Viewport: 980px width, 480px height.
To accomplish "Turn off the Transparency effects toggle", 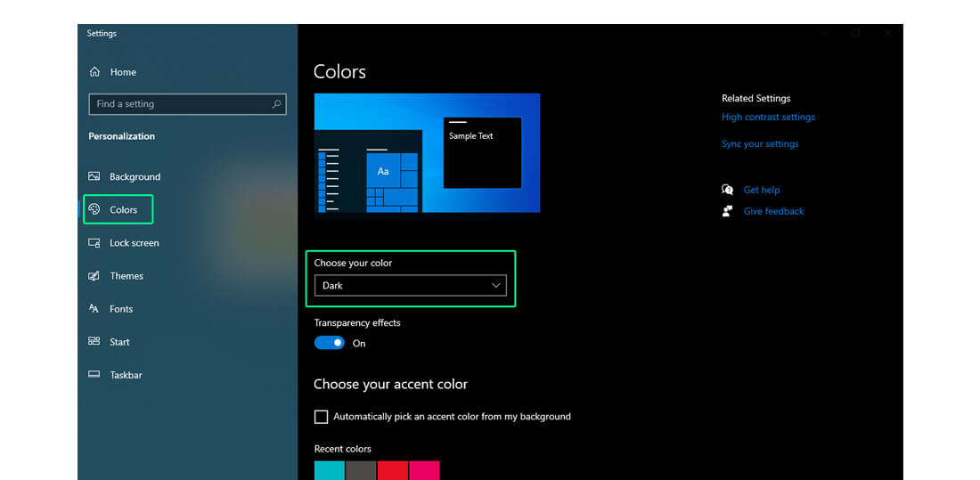I will pyautogui.click(x=330, y=343).
